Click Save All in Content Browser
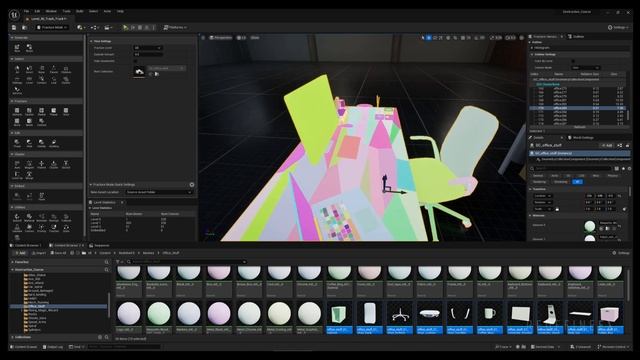Image resolution: width=640 pixels, height=360 pixels. point(58,253)
